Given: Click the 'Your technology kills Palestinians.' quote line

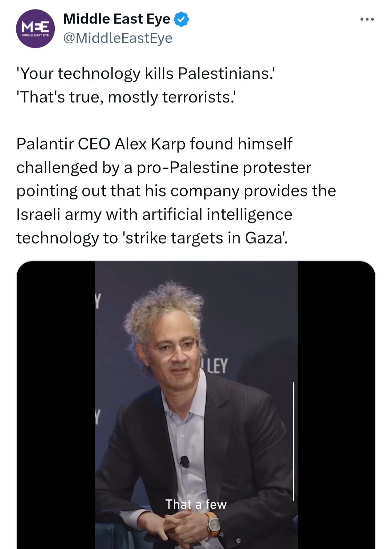Looking at the screenshot, I should [x=146, y=73].
